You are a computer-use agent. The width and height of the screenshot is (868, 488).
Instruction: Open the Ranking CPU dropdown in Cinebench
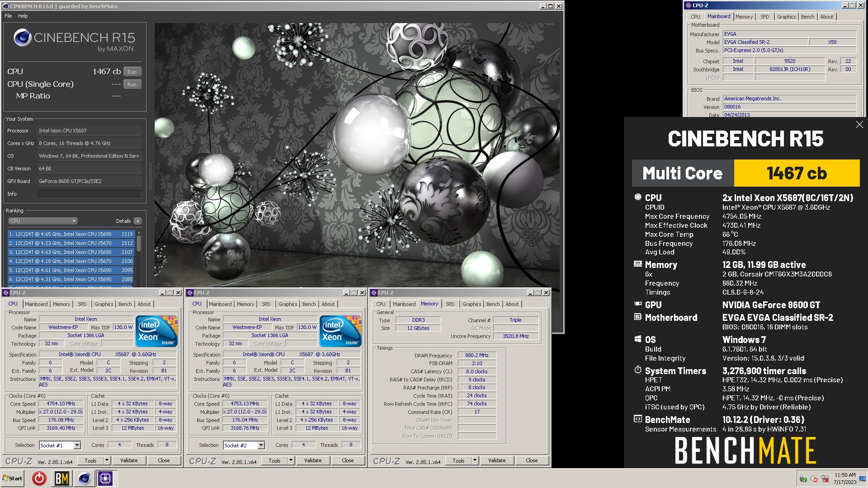tap(43, 221)
